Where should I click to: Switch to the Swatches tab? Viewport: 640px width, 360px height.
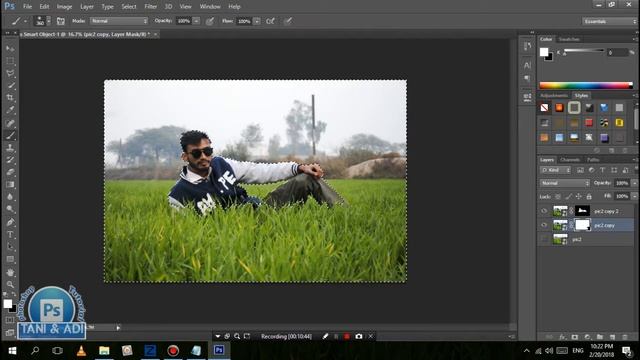click(569, 39)
